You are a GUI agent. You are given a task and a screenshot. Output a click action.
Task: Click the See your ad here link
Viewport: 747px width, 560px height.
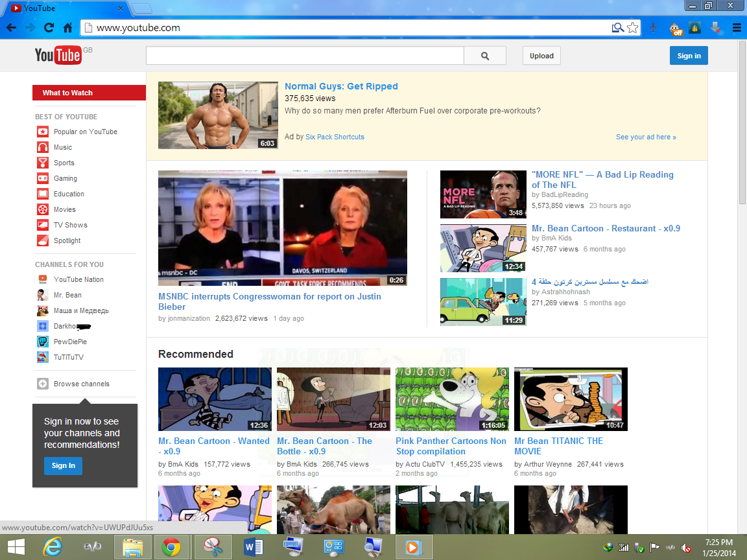point(646,137)
